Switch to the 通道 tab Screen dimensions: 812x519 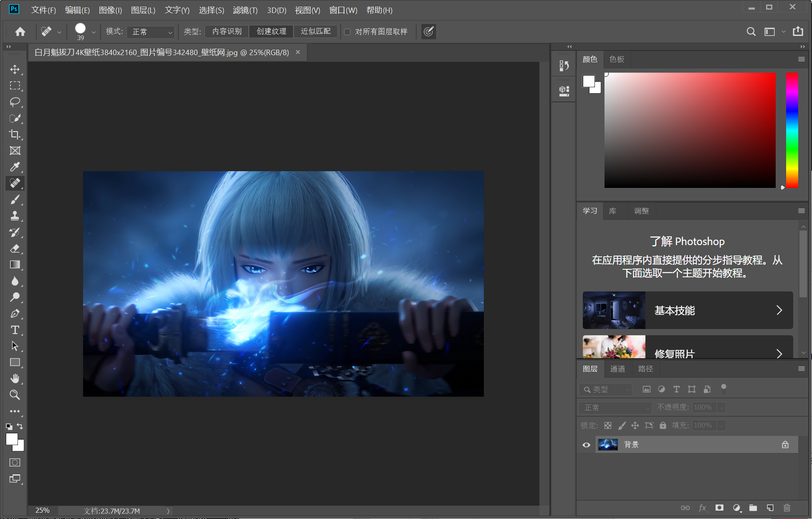coord(617,369)
